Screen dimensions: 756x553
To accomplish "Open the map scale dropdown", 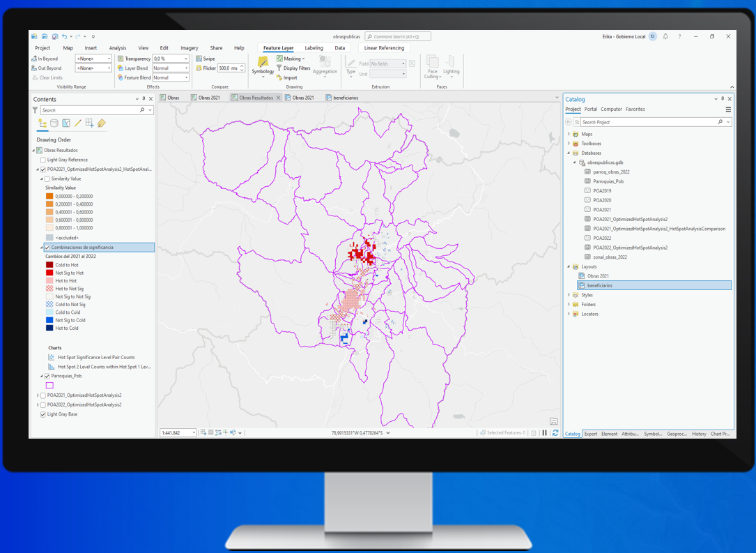I will click(194, 433).
